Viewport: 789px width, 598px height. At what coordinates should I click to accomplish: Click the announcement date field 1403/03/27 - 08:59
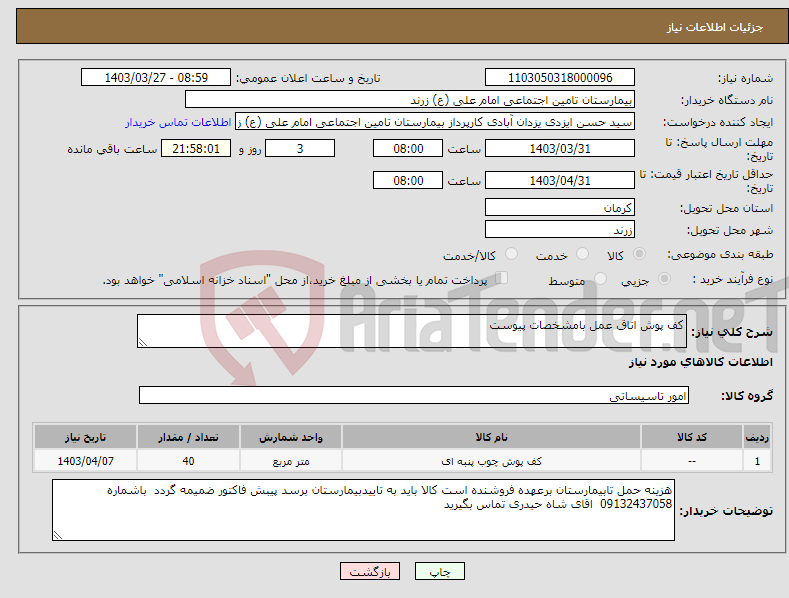click(x=155, y=78)
